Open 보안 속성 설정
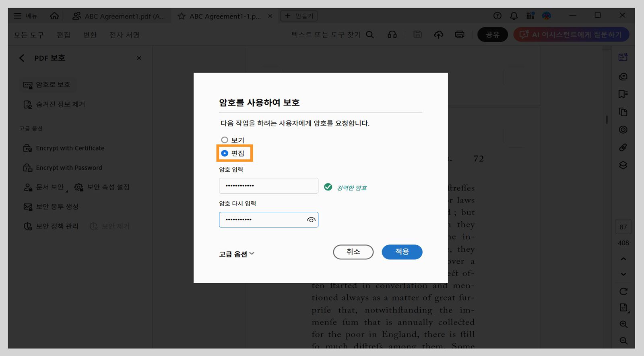644x356 pixels. pos(102,187)
